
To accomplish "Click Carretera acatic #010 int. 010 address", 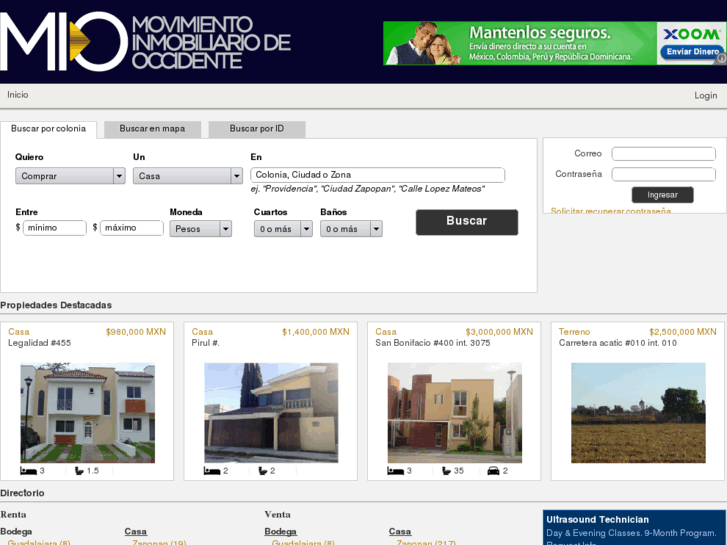I will pos(618,343).
